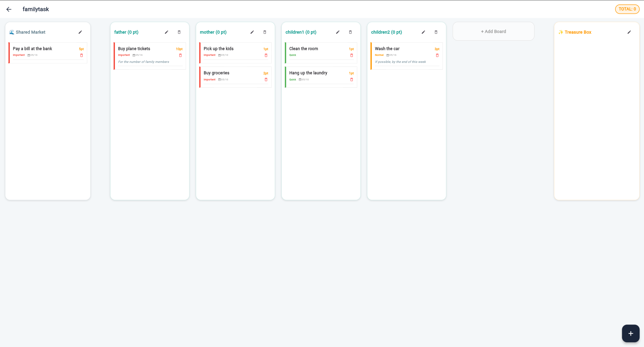
Task: Click the mother (0 pt) board title
Action: tap(213, 32)
